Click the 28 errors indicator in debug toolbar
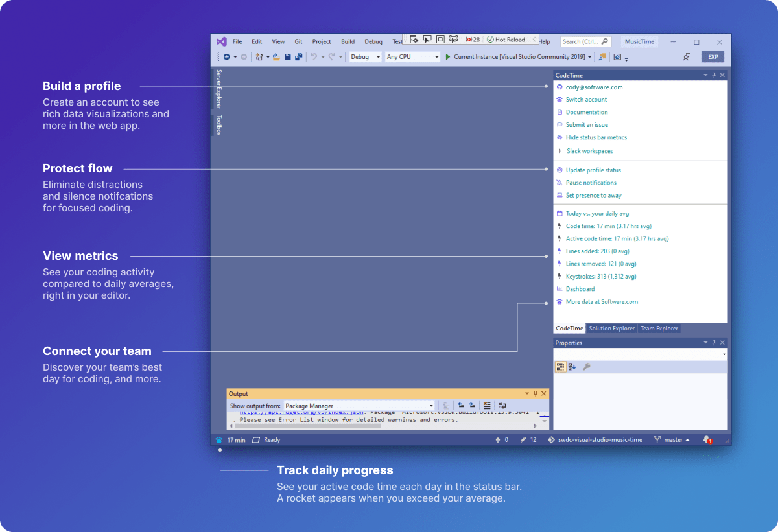The image size is (778, 532). [x=473, y=40]
